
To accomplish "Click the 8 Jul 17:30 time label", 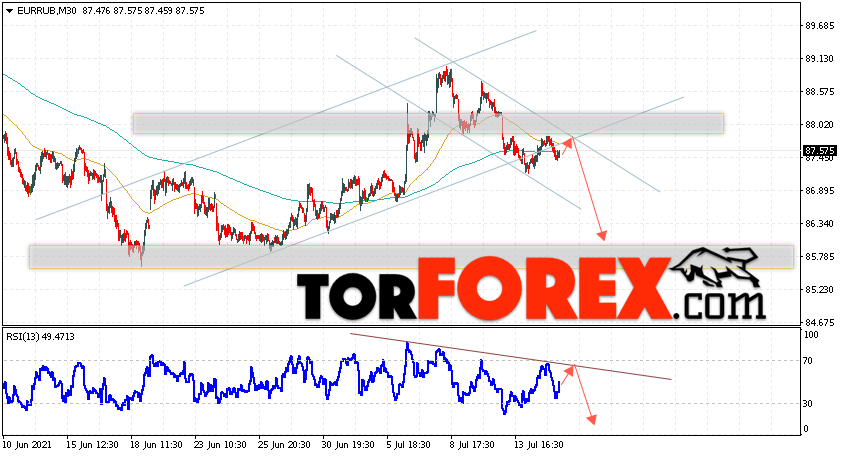I will click(472, 445).
